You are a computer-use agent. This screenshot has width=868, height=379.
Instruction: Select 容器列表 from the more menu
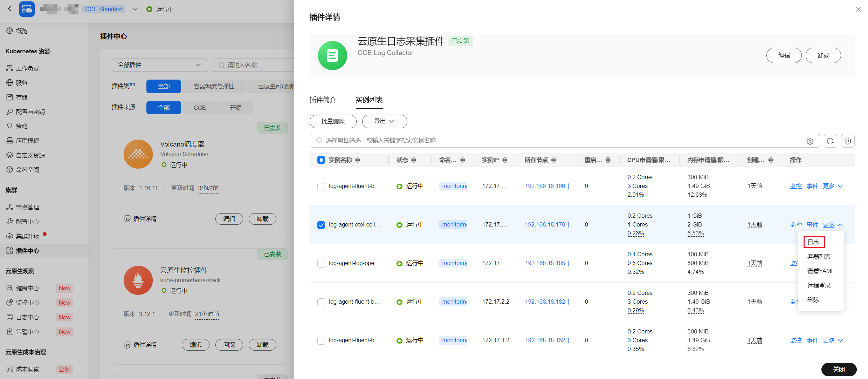pyautogui.click(x=819, y=257)
